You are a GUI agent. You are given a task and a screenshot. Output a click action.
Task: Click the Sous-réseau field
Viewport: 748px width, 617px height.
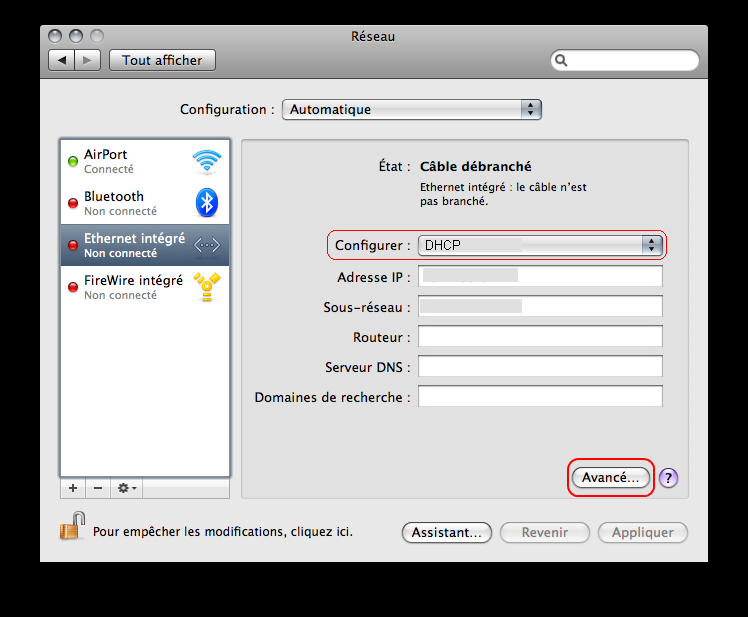[540, 306]
